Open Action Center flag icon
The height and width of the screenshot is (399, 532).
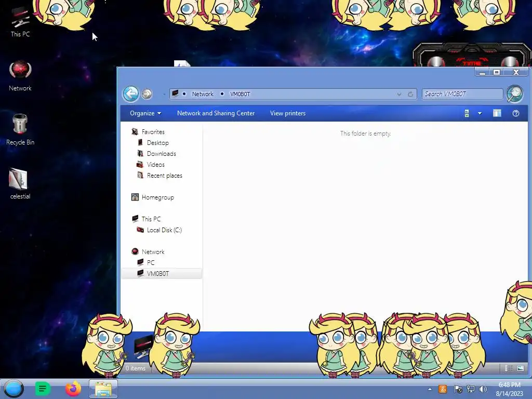[x=458, y=389]
